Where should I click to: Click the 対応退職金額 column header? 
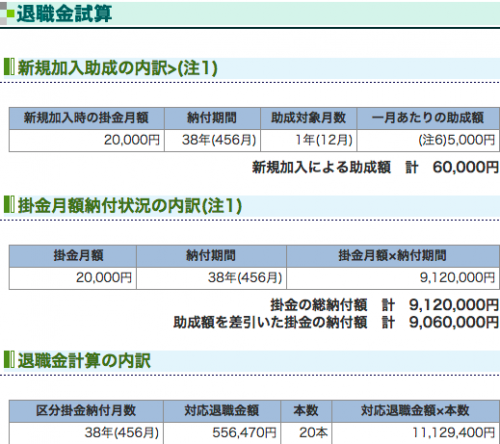click(222, 411)
